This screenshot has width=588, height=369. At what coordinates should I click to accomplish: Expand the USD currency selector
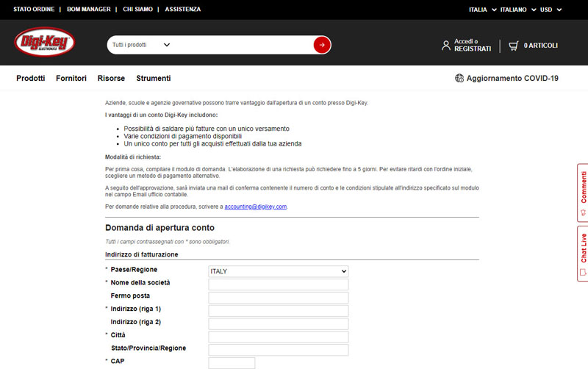coord(550,10)
